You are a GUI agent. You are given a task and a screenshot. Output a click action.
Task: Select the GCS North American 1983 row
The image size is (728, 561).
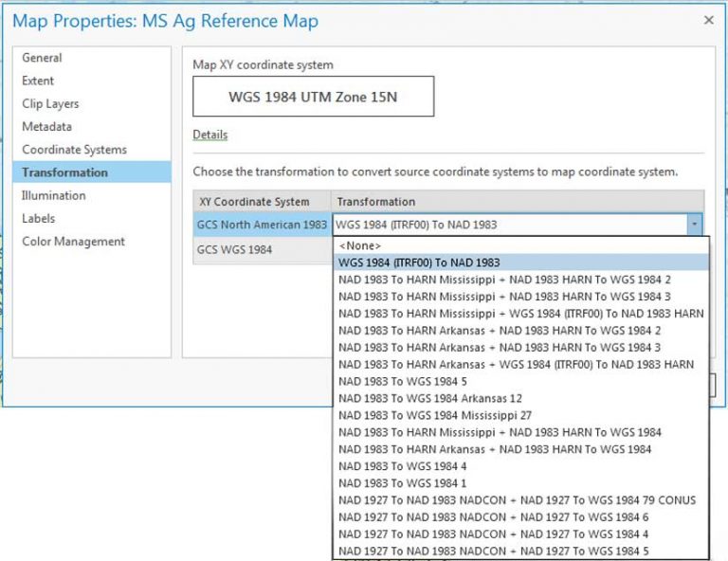click(x=261, y=226)
